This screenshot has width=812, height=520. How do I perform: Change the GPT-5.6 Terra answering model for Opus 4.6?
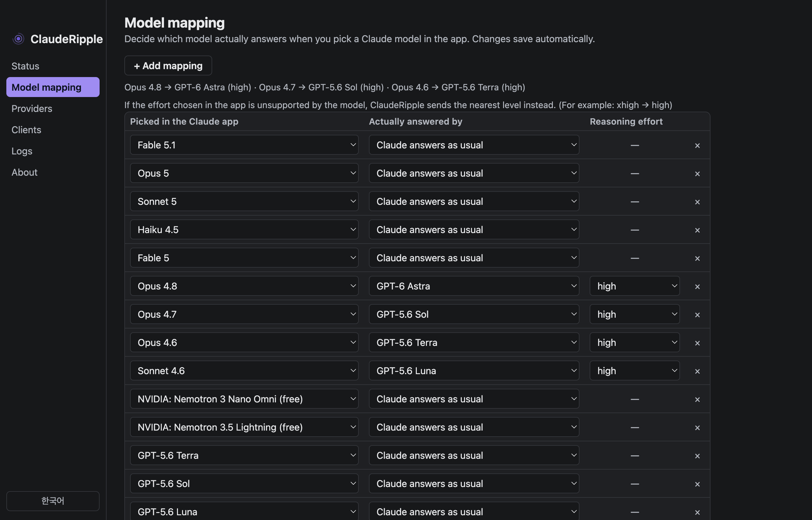(x=474, y=342)
